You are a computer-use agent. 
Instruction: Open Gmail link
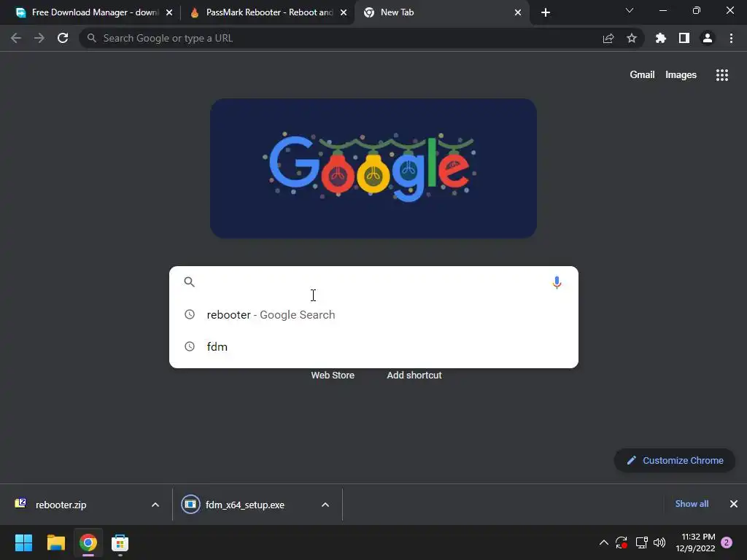(642, 75)
